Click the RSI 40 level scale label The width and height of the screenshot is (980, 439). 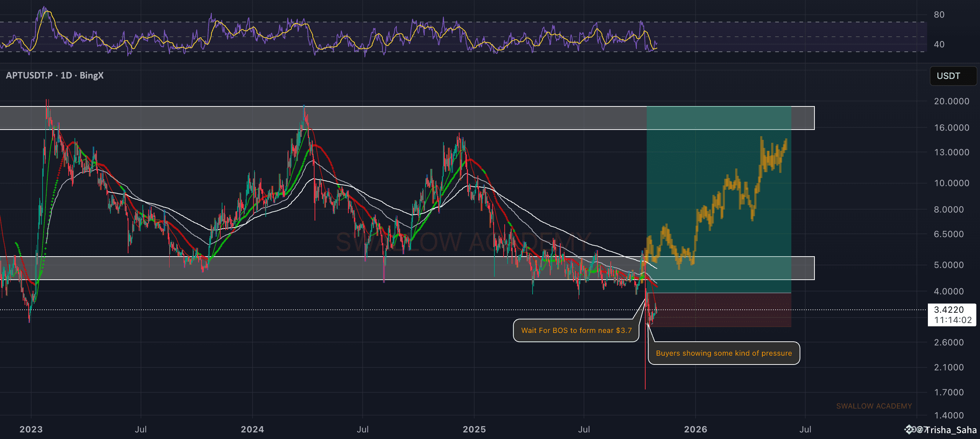coord(939,44)
